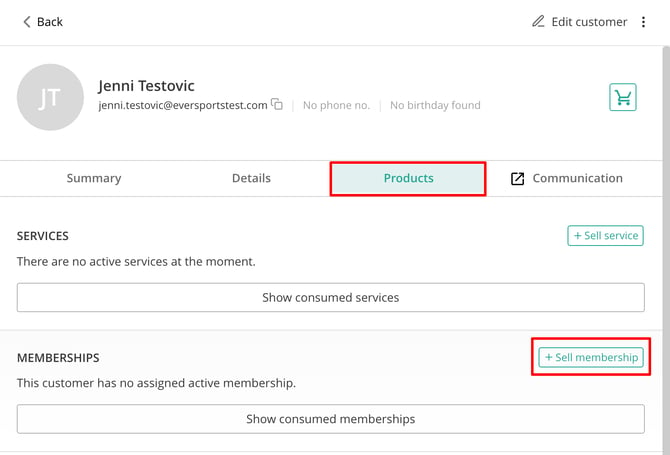Image resolution: width=670 pixels, height=455 pixels.
Task: Expand Show consumed memberships
Action: pyautogui.click(x=331, y=419)
